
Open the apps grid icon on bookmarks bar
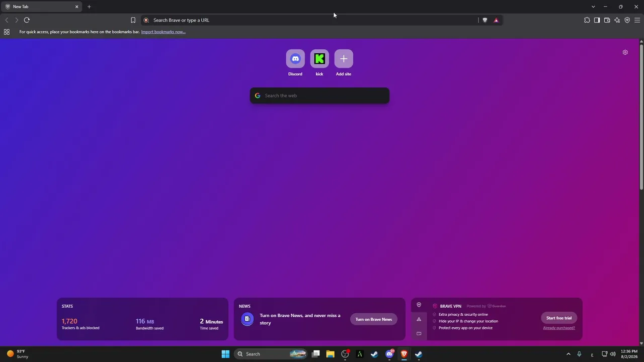[7, 32]
